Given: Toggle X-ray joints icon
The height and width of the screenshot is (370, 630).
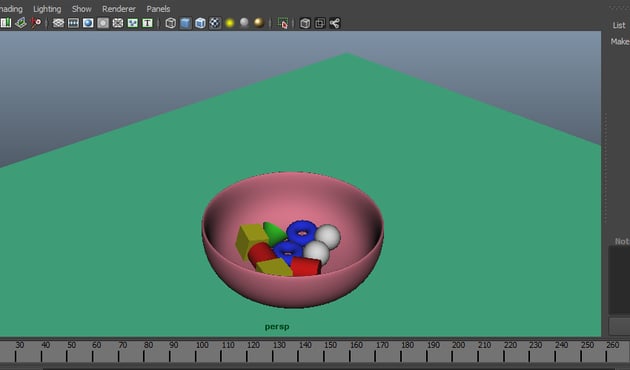Looking at the screenshot, I should coord(335,23).
